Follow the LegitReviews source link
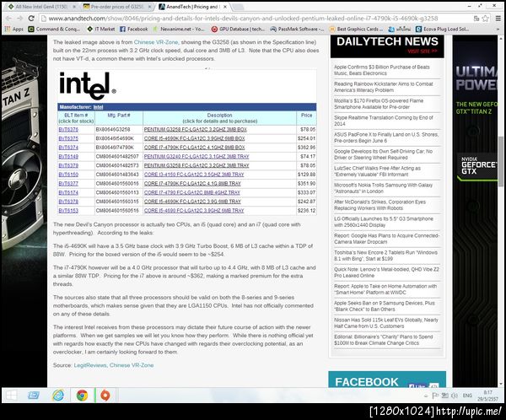The height and width of the screenshot is (420, 506). pos(90,365)
